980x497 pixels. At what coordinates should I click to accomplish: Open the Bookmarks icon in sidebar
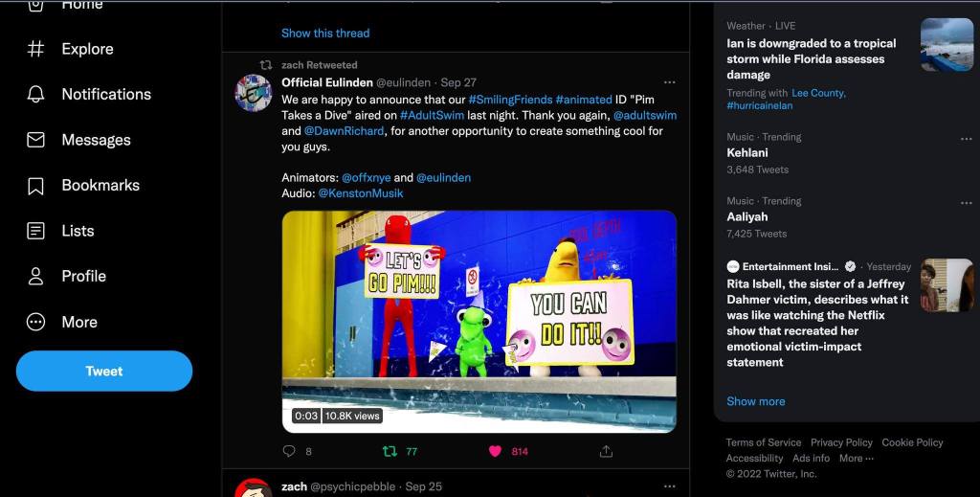(x=35, y=185)
